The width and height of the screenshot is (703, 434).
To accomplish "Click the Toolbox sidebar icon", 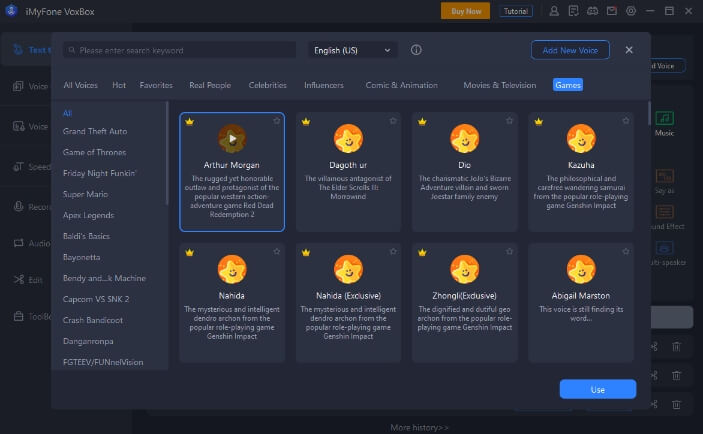I will coord(18,317).
